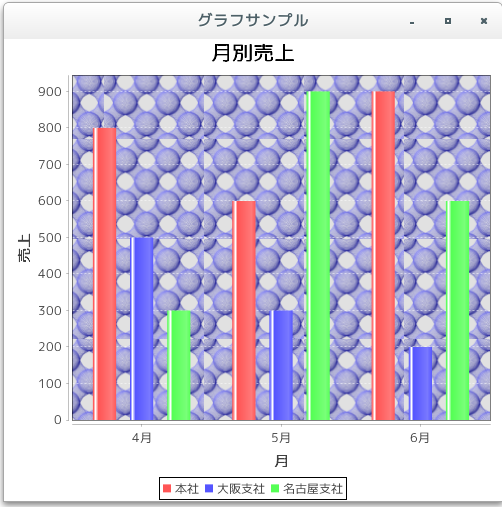Click the 5月 category axis label
This screenshot has height=507, width=502.
(x=281, y=438)
